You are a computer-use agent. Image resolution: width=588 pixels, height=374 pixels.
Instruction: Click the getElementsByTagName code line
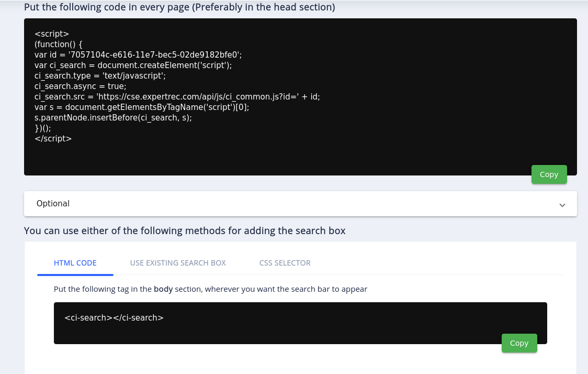[x=142, y=107]
